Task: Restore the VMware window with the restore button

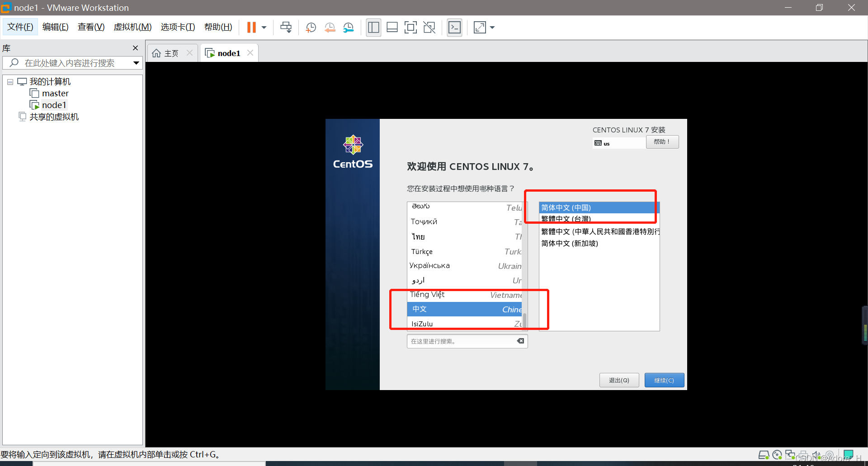Action: (819, 8)
